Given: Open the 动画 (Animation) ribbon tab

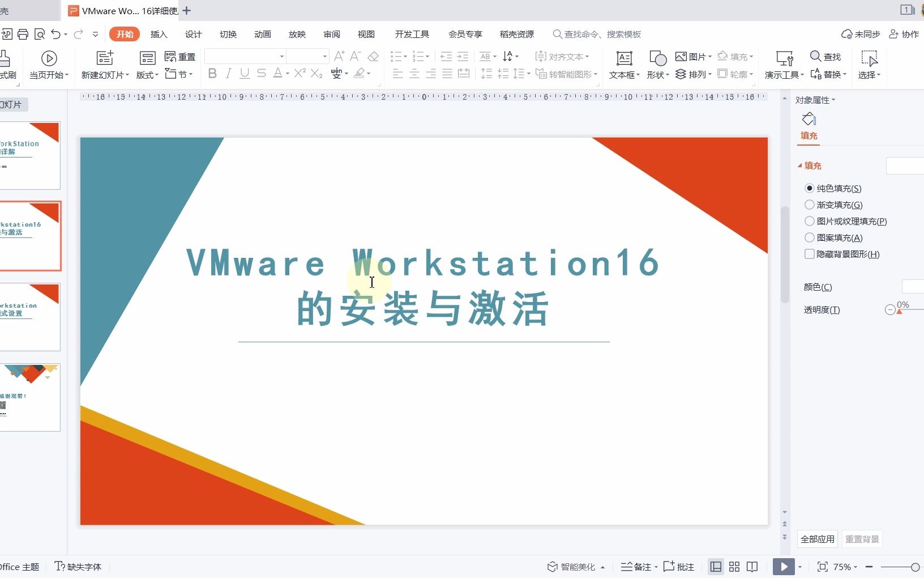Looking at the screenshot, I should point(263,34).
